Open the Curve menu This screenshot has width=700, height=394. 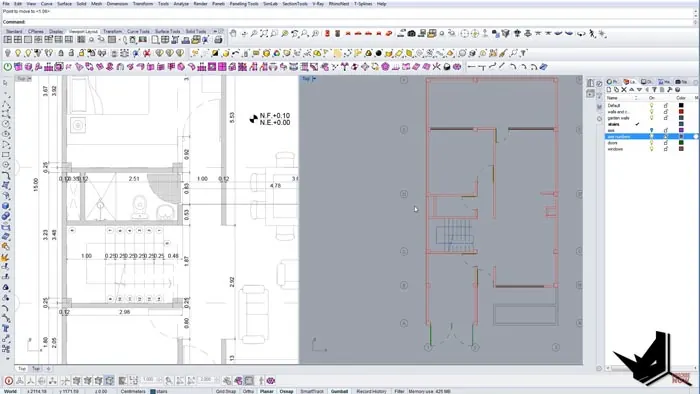coord(46,4)
